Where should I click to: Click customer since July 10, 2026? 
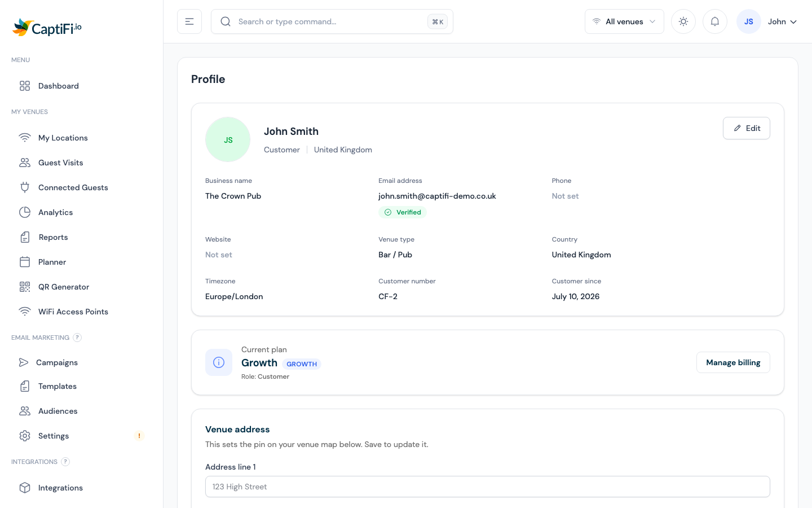pos(576,296)
